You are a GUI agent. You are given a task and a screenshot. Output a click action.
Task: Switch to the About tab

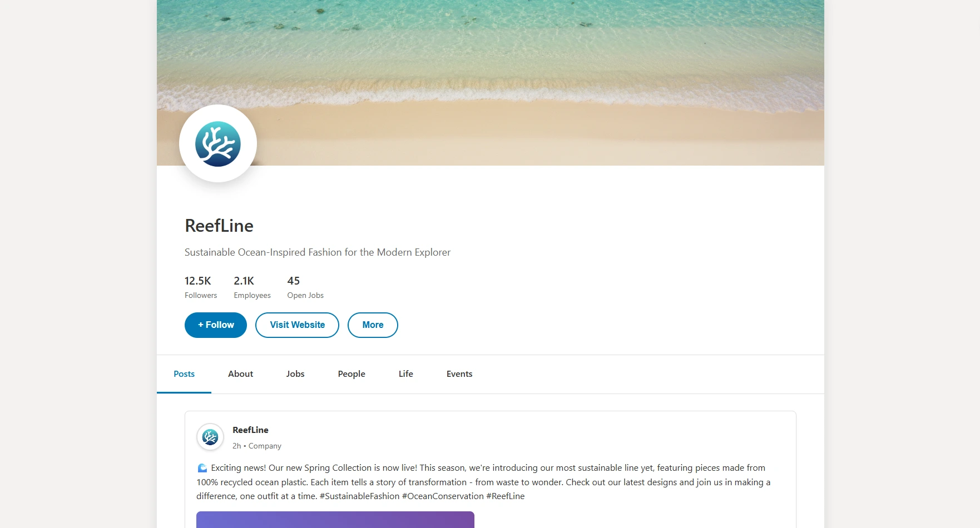(240, 374)
